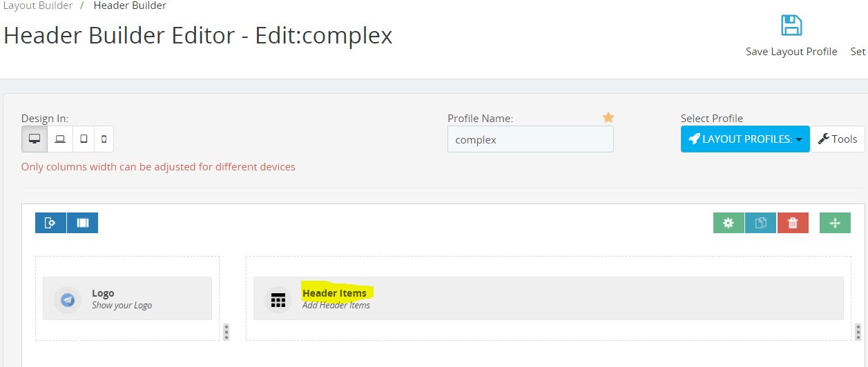Screen dimensions: 868x367
Task: Click the blue columns layout icon button
Action: coord(83,223)
